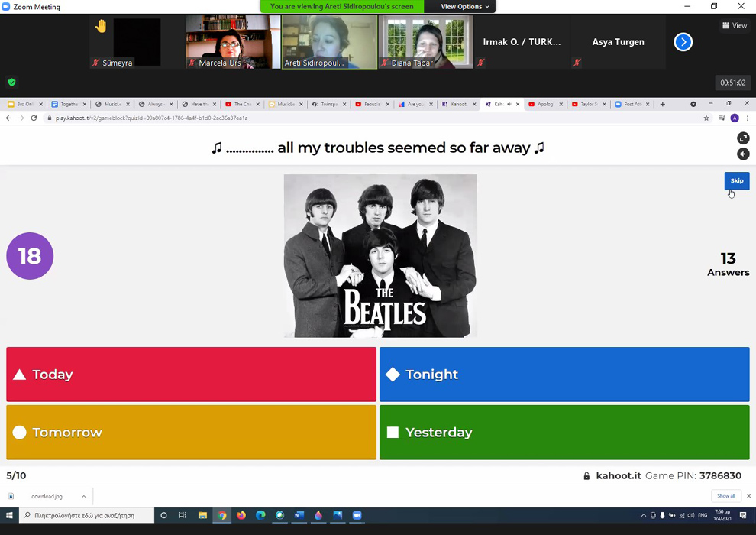
Task: Select the red Today answer
Action: click(x=191, y=374)
